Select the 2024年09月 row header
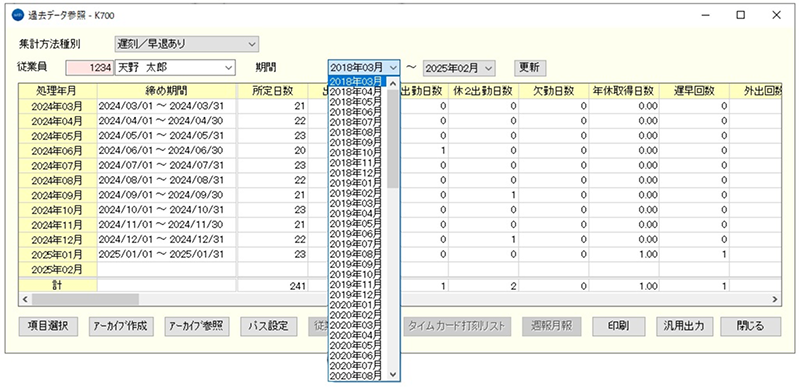Image resolution: width=800 pixels, height=387 pixels. 57,195
